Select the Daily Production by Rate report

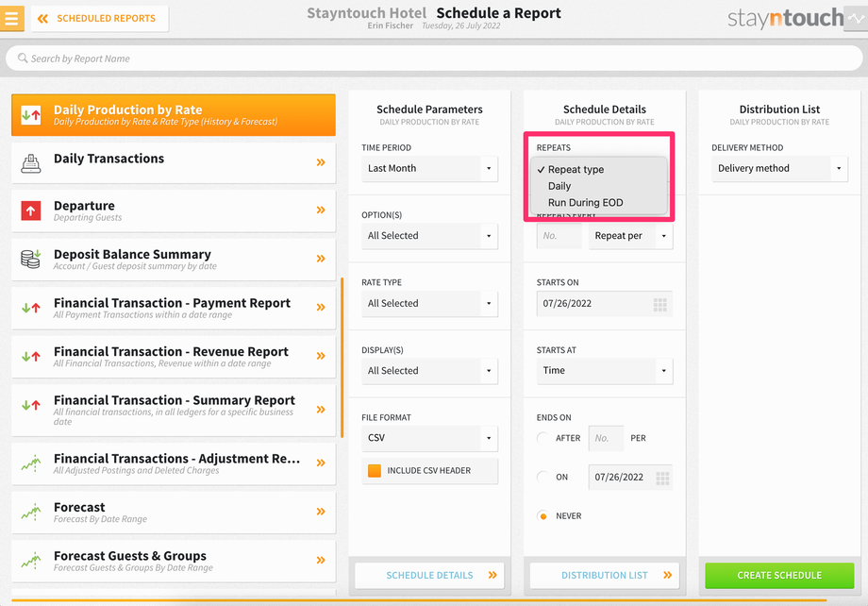tap(174, 114)
